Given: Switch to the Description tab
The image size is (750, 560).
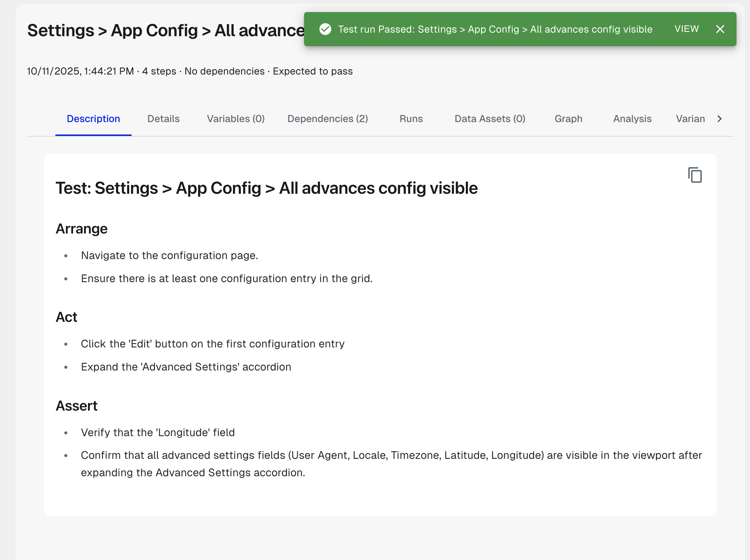Looking at the screenshot, I should click(x=93, y=119).
